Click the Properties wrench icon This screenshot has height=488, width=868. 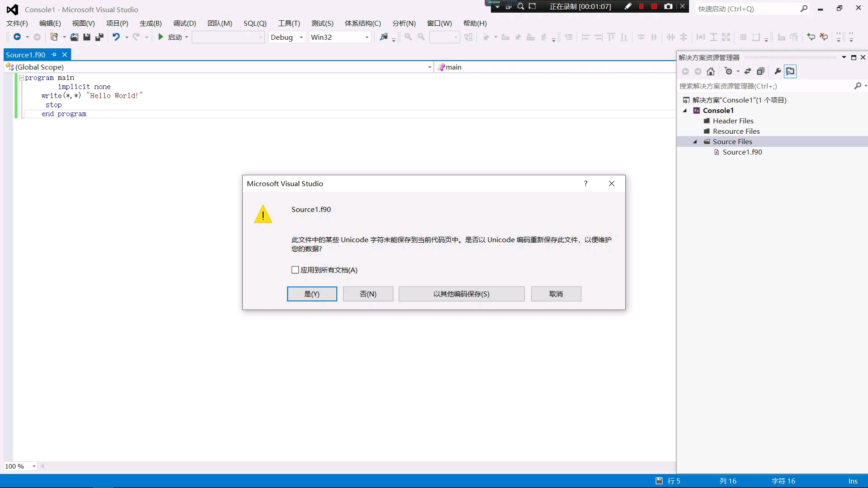coord(778,71)
